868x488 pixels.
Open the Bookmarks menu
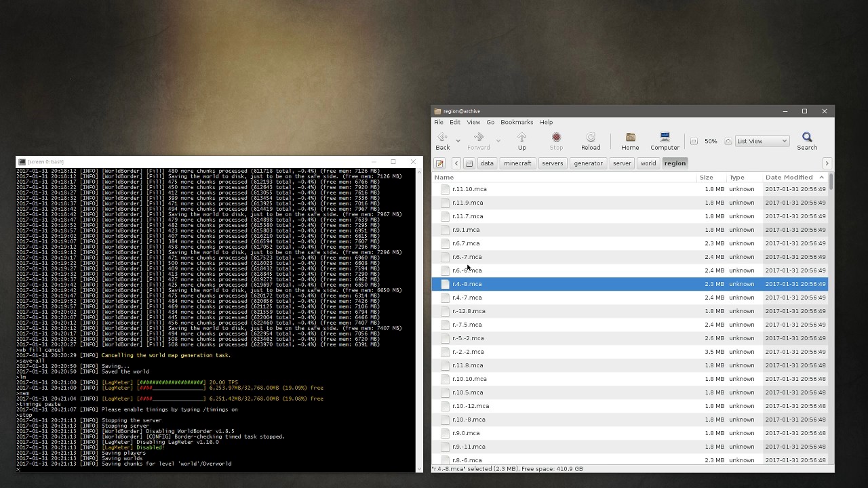pyautogui.click(x=517, y=122)
